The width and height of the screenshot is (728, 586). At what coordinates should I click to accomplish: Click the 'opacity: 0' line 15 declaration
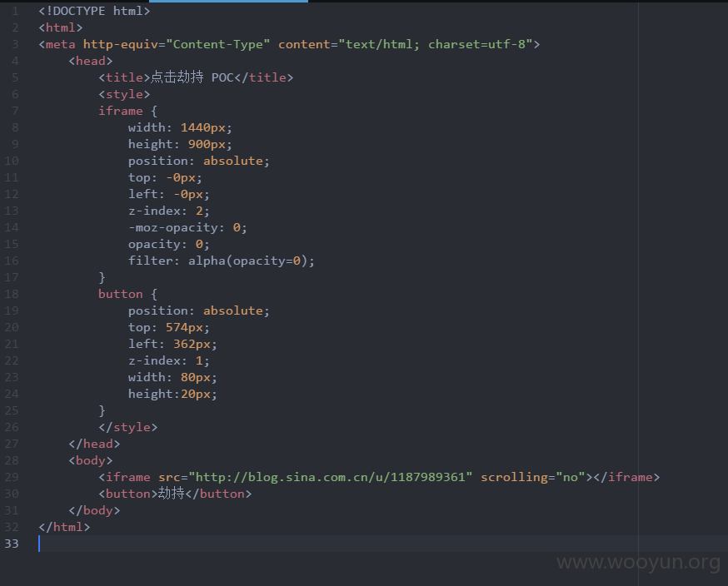click(x=169, y=244)
